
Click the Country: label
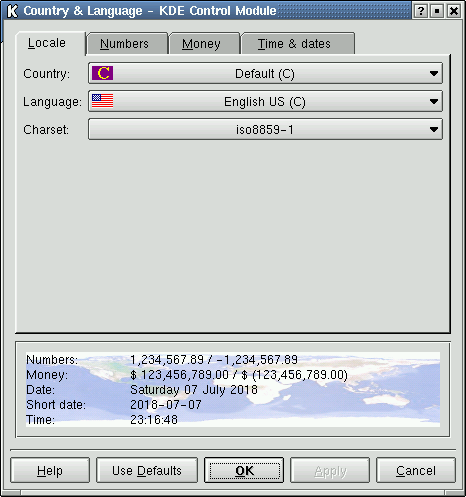coord(47,74)
